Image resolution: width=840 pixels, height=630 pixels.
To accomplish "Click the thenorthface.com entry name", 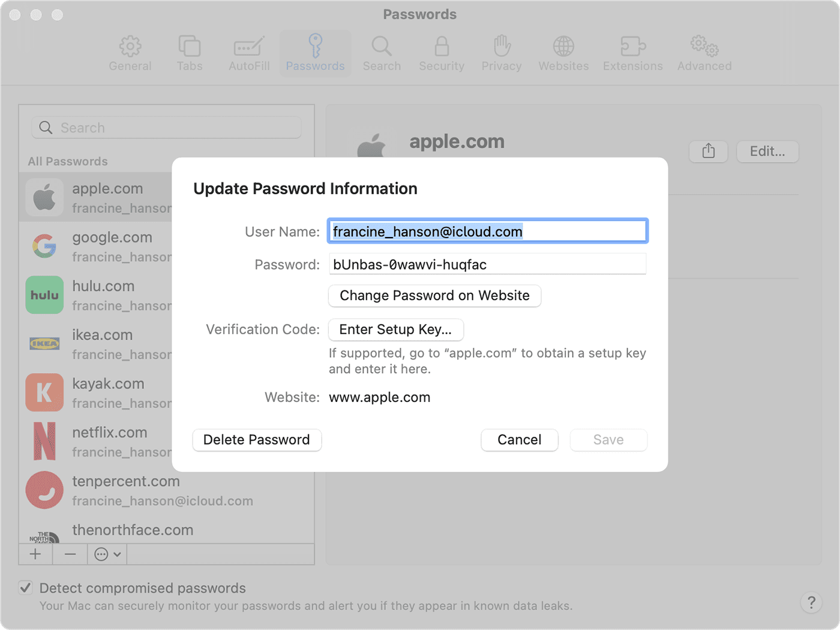I will (133, 530).
